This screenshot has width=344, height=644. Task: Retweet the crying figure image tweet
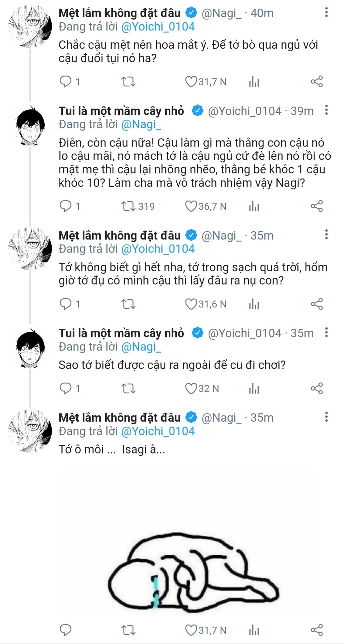(x=128, y=631)
